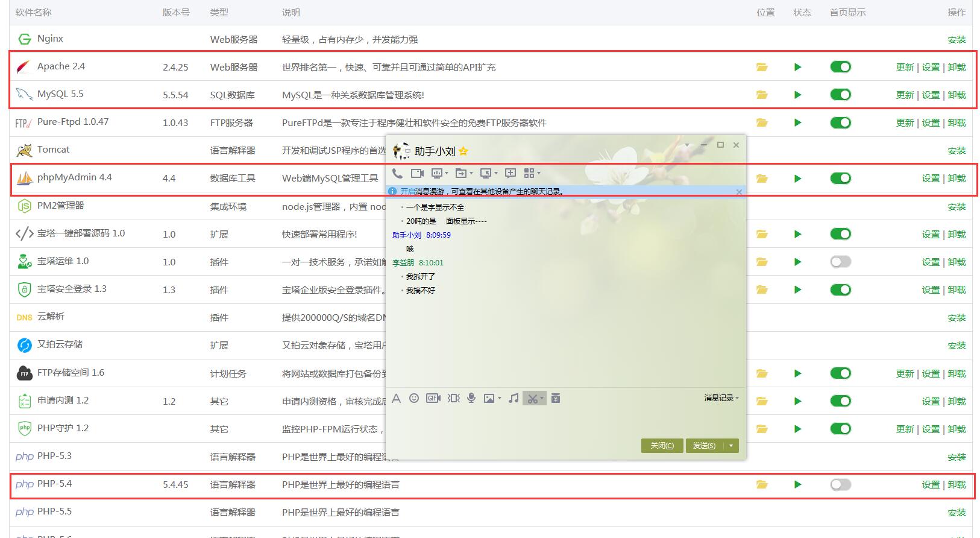Click the remote desktop control icon

coord(486,173)
